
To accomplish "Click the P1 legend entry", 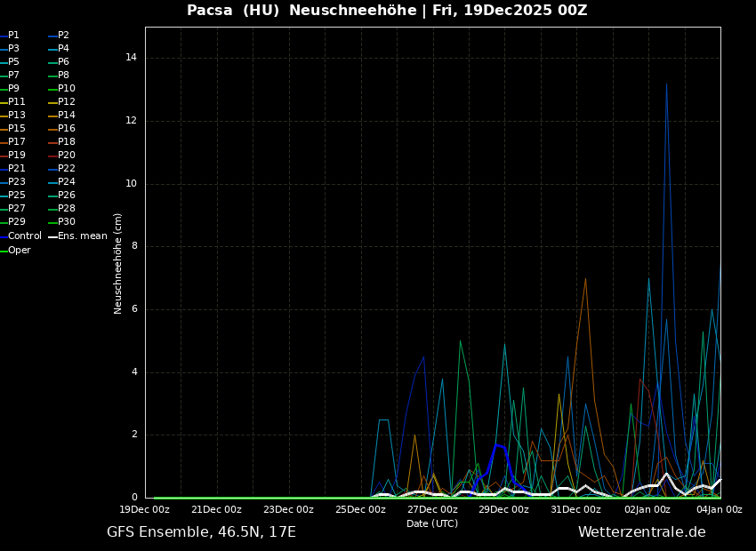I will 13,36.
